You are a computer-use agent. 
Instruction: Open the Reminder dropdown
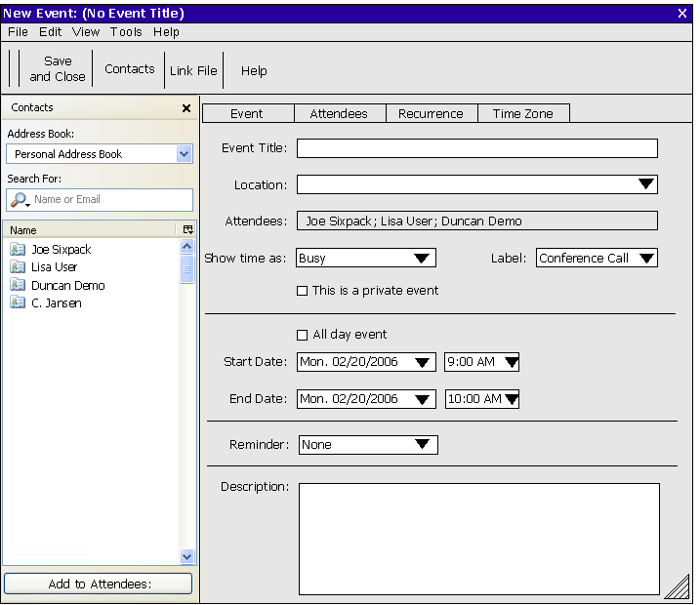pos(422,445)
